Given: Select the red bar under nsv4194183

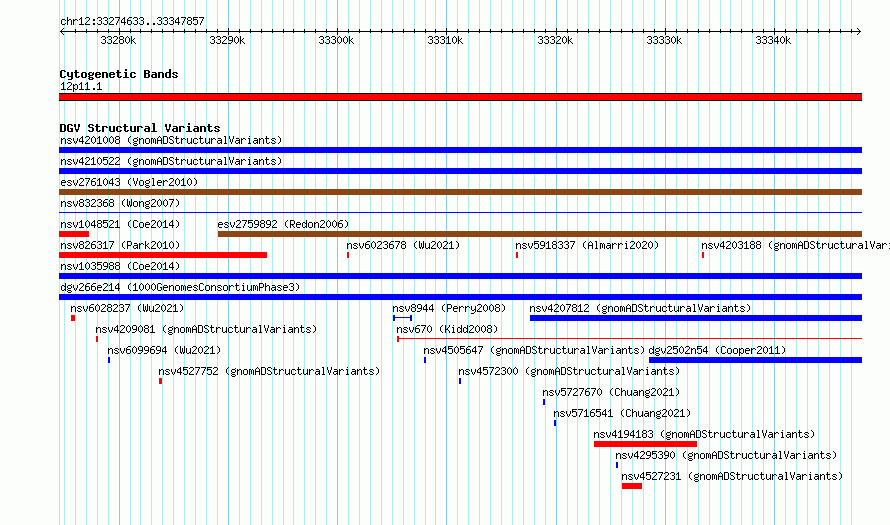Looking at the screenshot, I should (645, 444).
